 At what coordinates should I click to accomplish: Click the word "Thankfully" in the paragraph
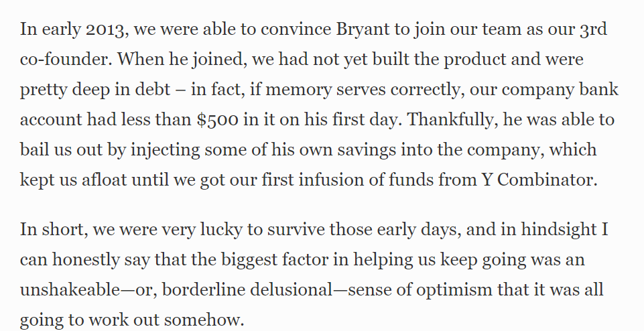452,120
